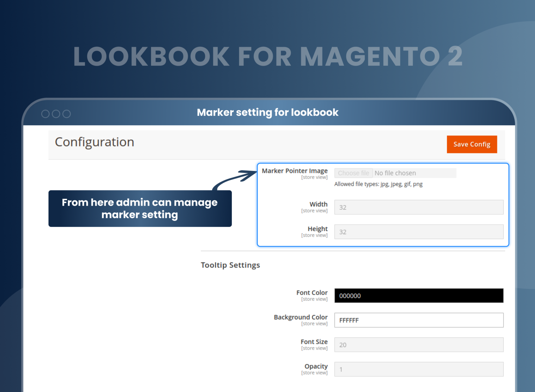Click the Background Color label
Image resolution: width=535 pixels, height=392 pixels.
click(x=300, y=317)
